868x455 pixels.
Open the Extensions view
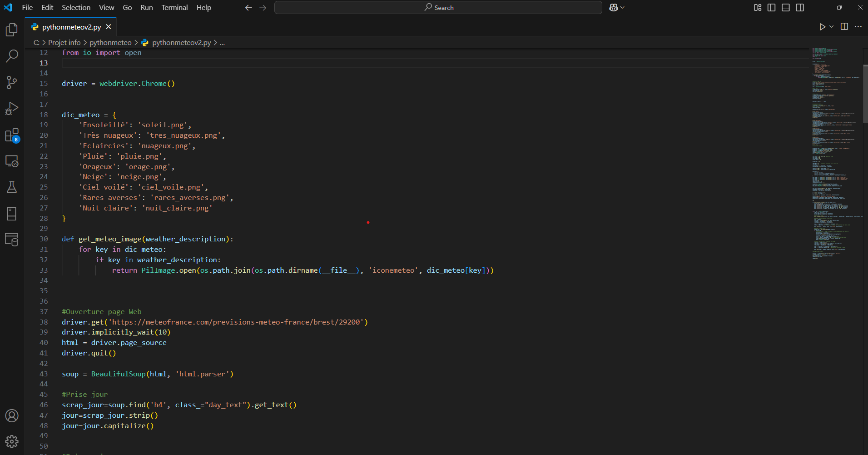pos(12,135)
